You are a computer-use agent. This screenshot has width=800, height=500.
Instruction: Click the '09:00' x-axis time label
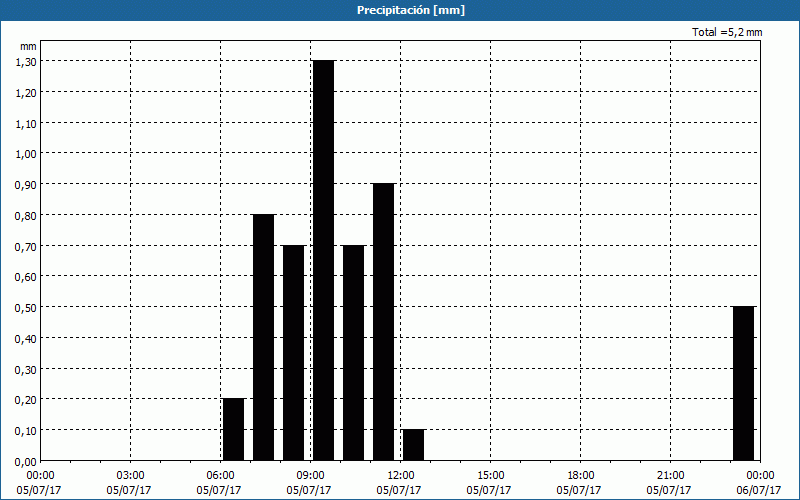(x=310, y=476)
